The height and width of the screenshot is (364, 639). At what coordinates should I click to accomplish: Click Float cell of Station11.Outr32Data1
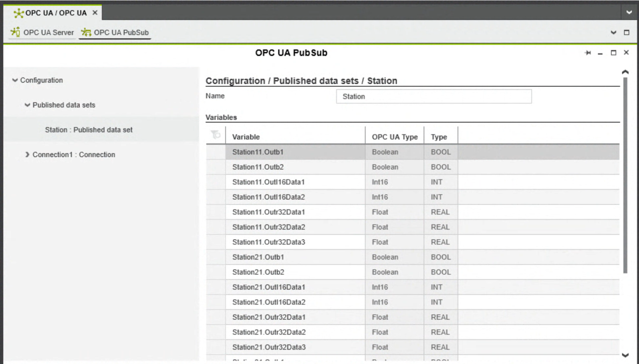(x=395, y=212)
